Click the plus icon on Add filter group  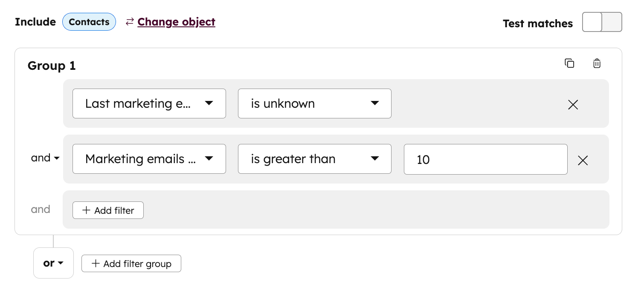pos(97,264)
